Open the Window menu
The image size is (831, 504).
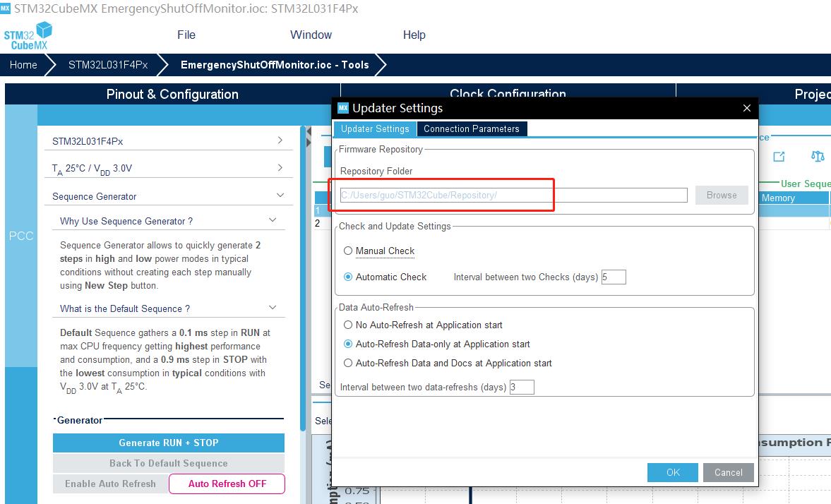(x=311, y=35)
